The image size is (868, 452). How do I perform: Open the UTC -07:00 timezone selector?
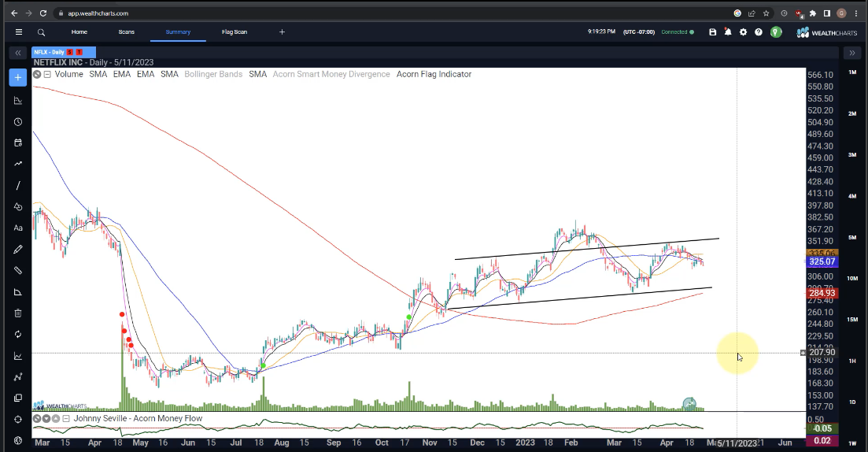tap(639, 32)
